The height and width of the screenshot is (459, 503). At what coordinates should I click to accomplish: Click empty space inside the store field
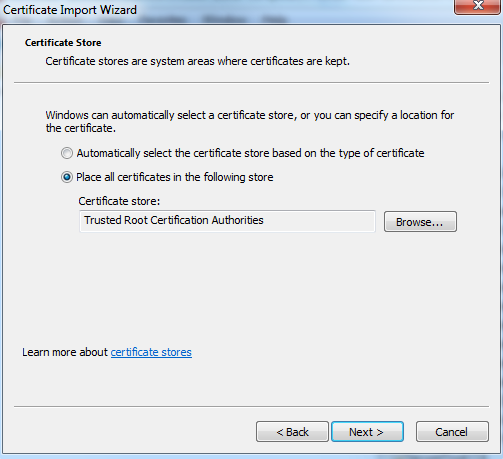click(320, 221)
